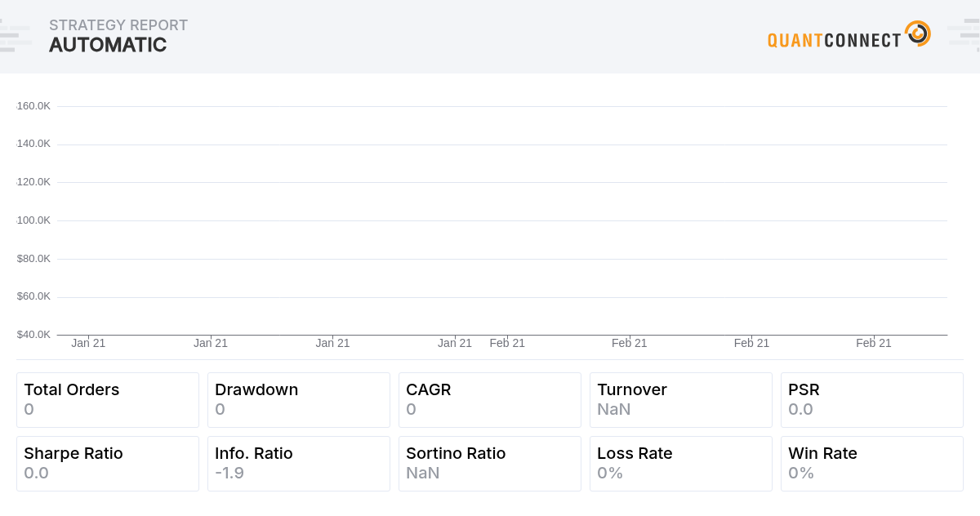
Task: Click the Sharpe Ratio stat card
Action: tap(108, 464)
